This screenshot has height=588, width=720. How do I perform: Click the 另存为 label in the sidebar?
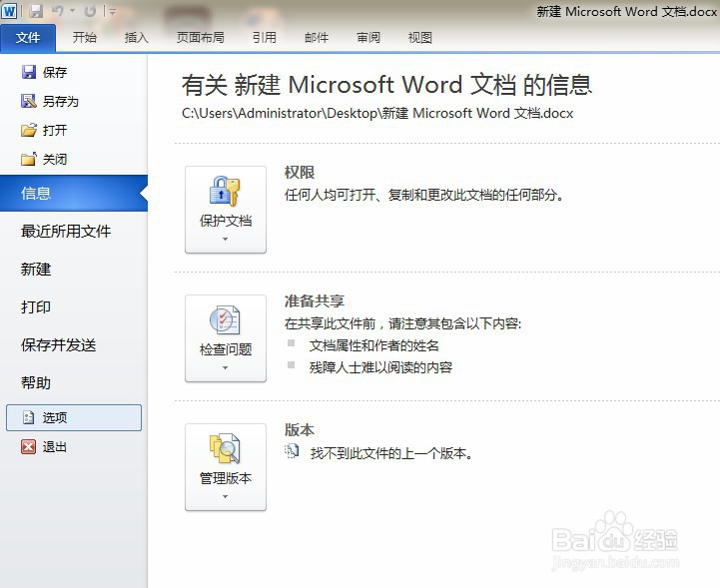61,101
